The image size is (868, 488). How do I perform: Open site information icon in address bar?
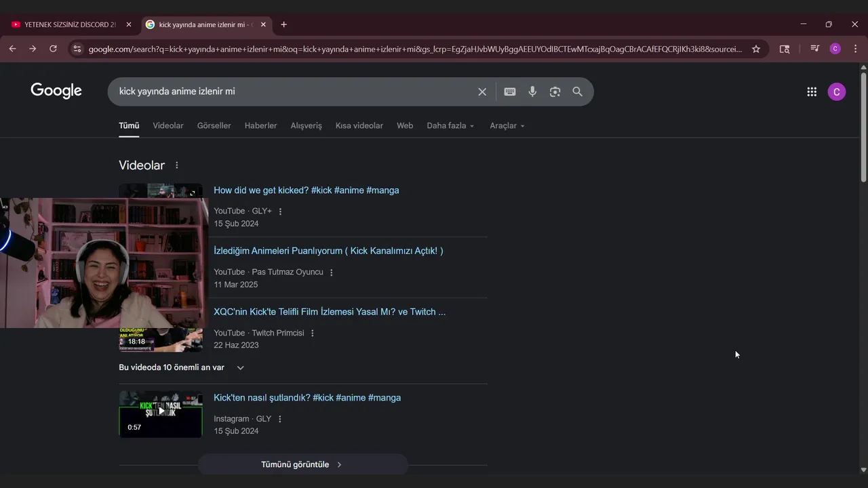pos(77,49)
